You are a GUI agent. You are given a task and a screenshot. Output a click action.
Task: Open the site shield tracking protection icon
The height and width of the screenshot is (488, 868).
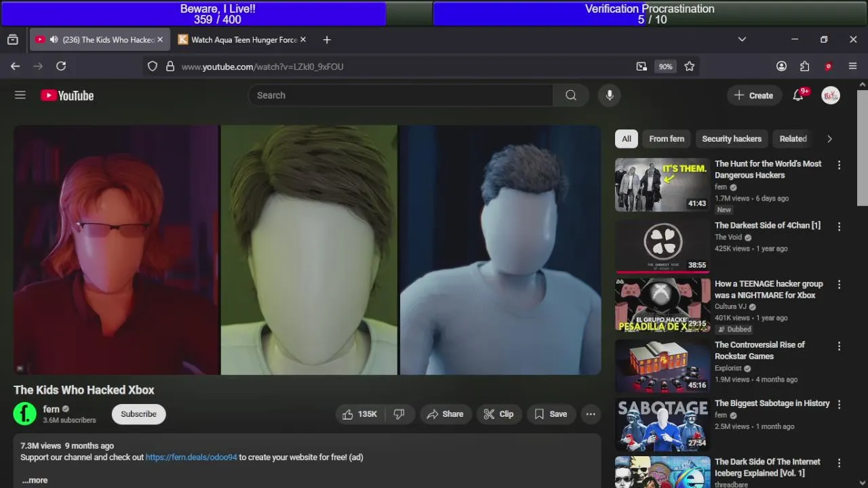point(153,66)
